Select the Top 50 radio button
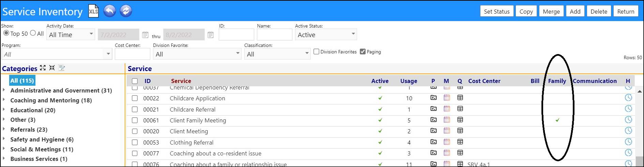The height and width of the screenshot is (167, 644). pyautogui.click(x=6, y=33)
